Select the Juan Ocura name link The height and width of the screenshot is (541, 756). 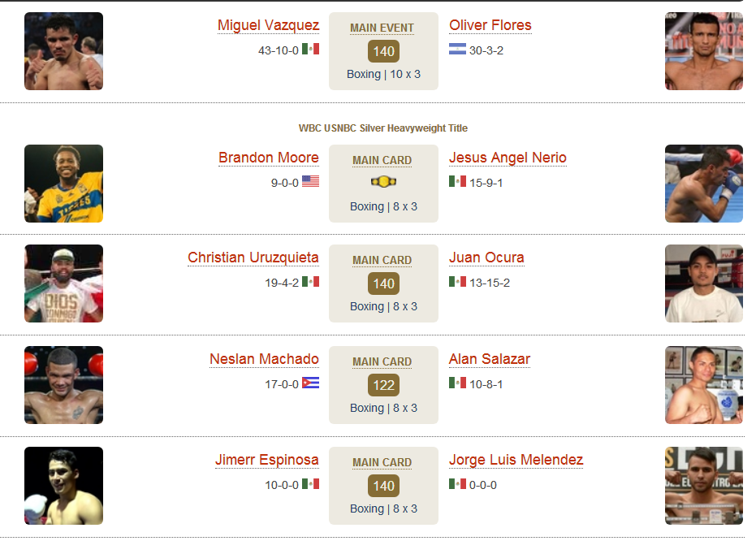tap(486, 258)
